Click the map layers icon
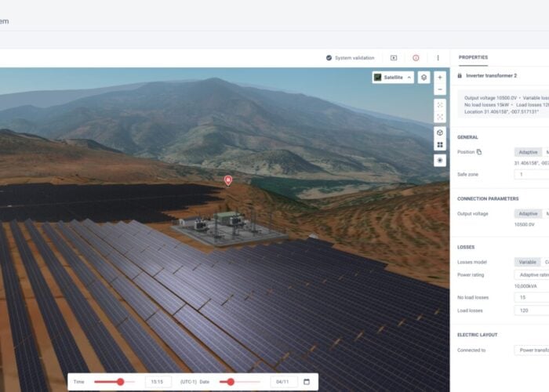The width and height of the screenshot is (549, 392). (x=424, y=78)
